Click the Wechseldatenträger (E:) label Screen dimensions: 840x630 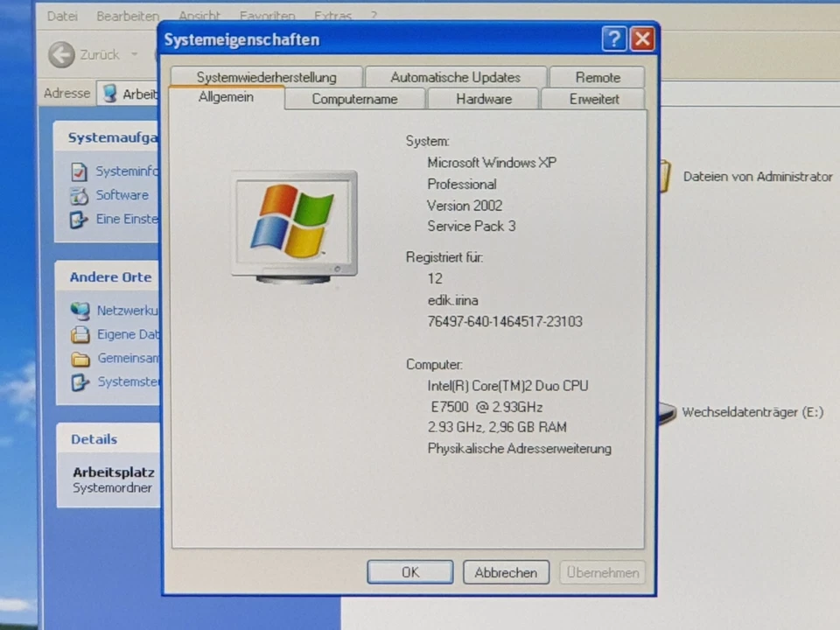[x=752, y=412]
